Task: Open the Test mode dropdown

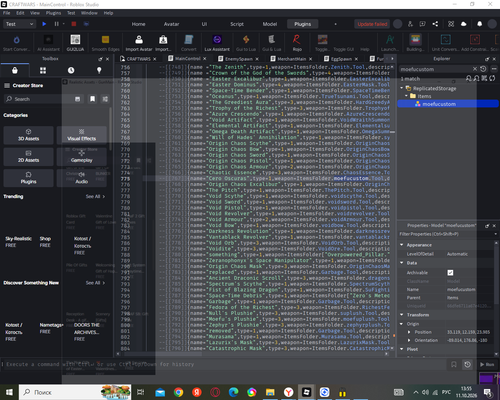Action: point(19,24)
